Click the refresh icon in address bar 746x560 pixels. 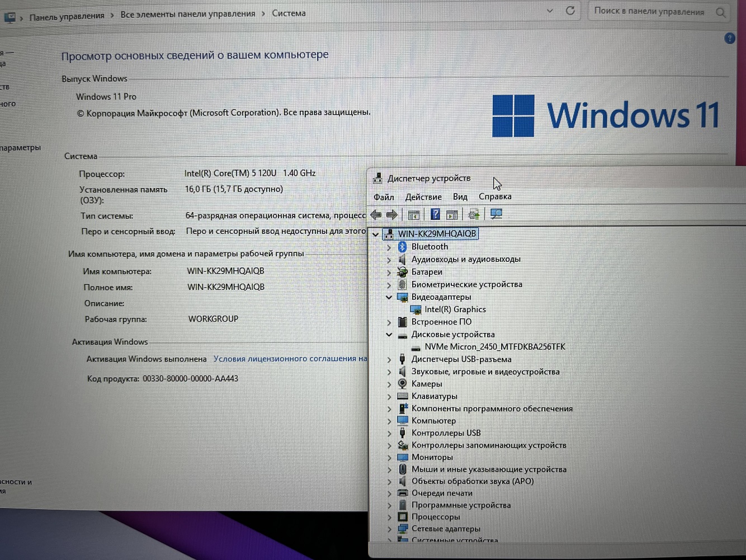pyautogui.click(x=570, y=11)
